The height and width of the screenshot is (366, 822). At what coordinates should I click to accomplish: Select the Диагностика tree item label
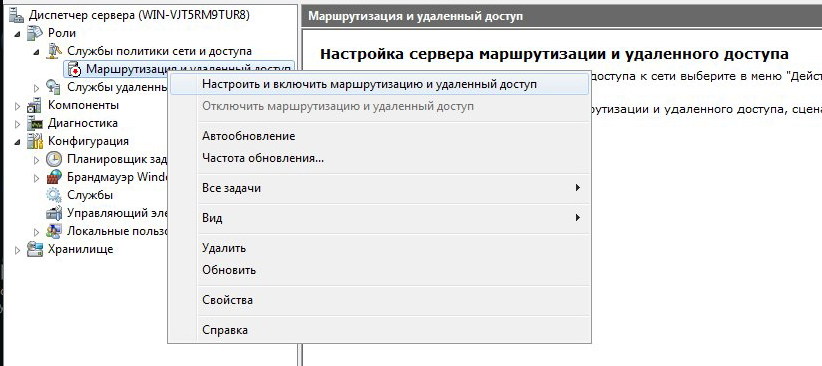coord(83,123)
